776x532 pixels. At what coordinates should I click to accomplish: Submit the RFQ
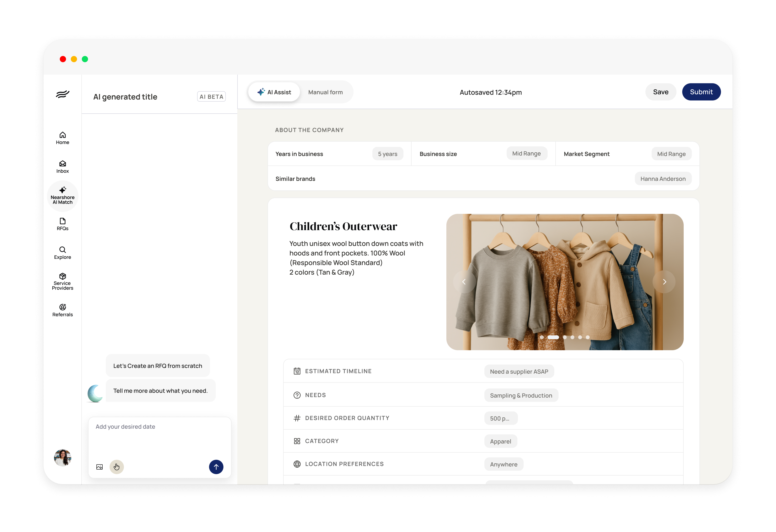pos(701,92)
